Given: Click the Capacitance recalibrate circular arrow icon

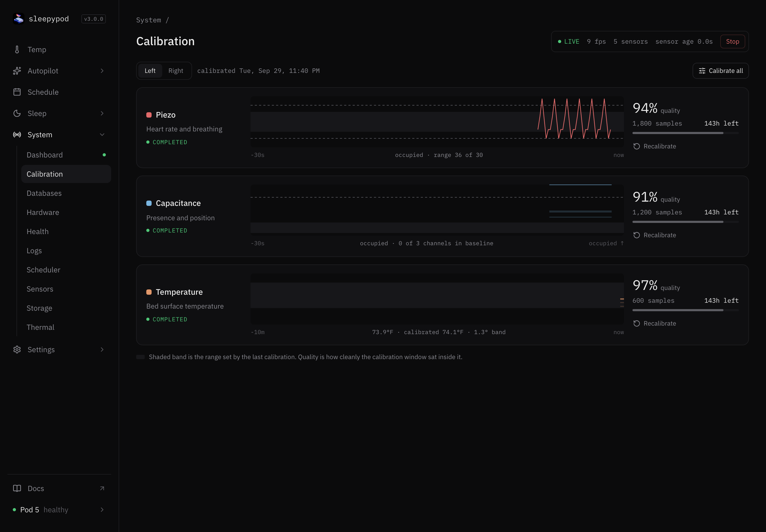Looking at the screenshot, I should pos(636,235).
